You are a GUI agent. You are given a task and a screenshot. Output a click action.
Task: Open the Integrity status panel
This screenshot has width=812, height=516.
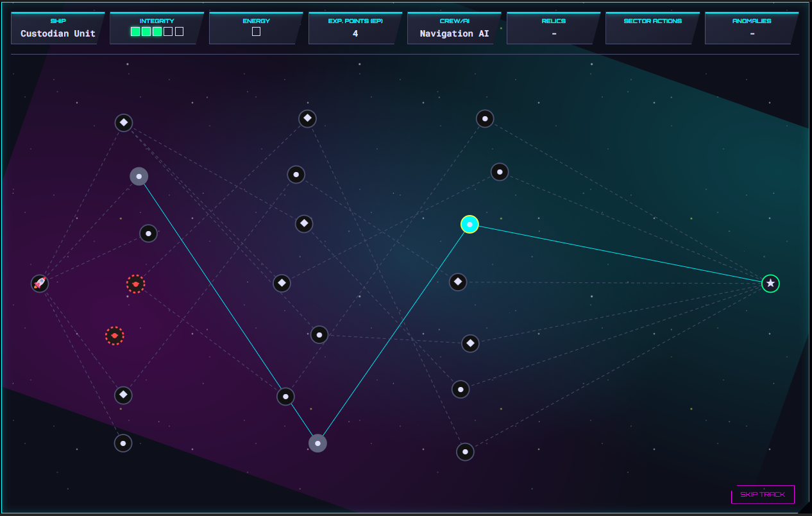point(156,28)
